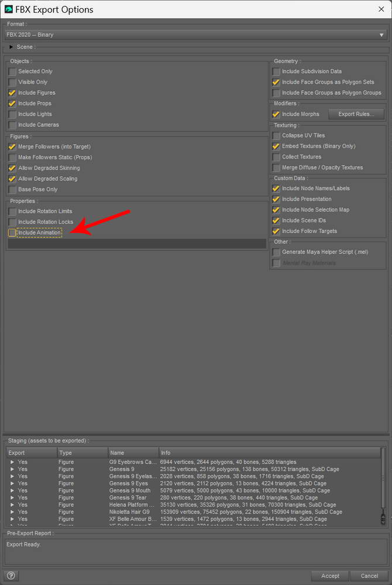
Task: Enable Collapse UV Tiles
Action: (276, 136)
